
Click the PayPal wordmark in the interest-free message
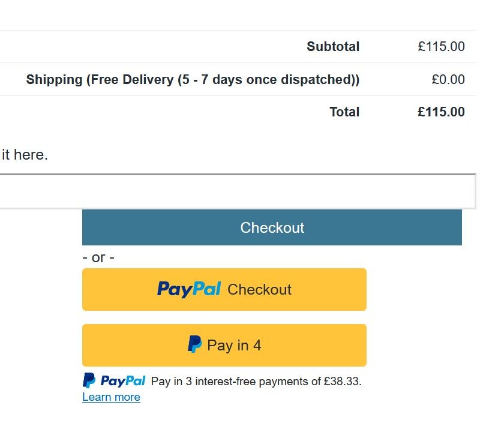pyautogui.click(x=123, y=380)
